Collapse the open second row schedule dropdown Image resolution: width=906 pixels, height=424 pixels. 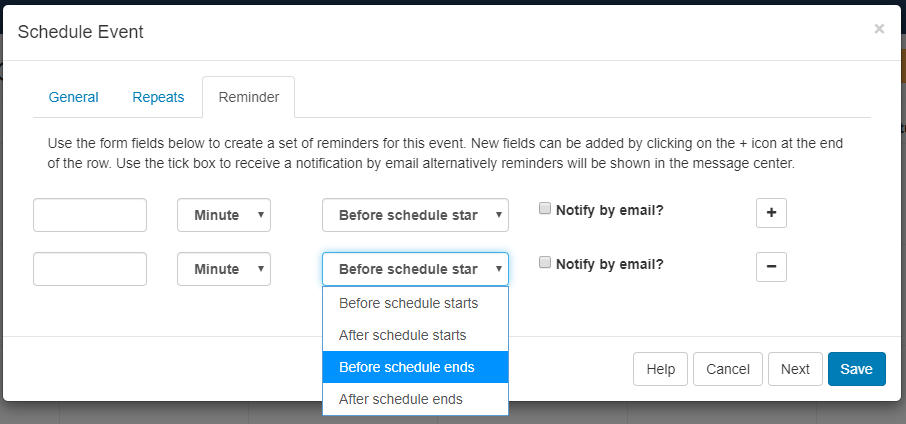pyautogui.click(x=415, y=269)
